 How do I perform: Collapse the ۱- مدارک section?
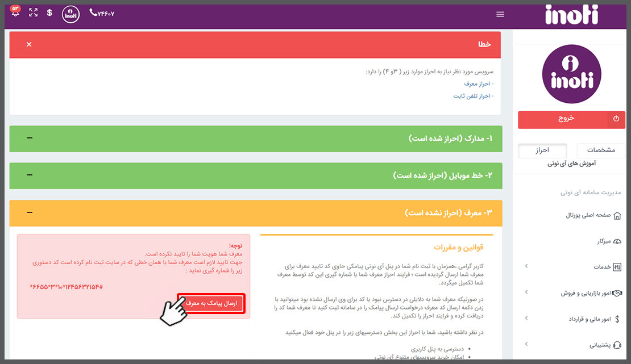point(30,139)
